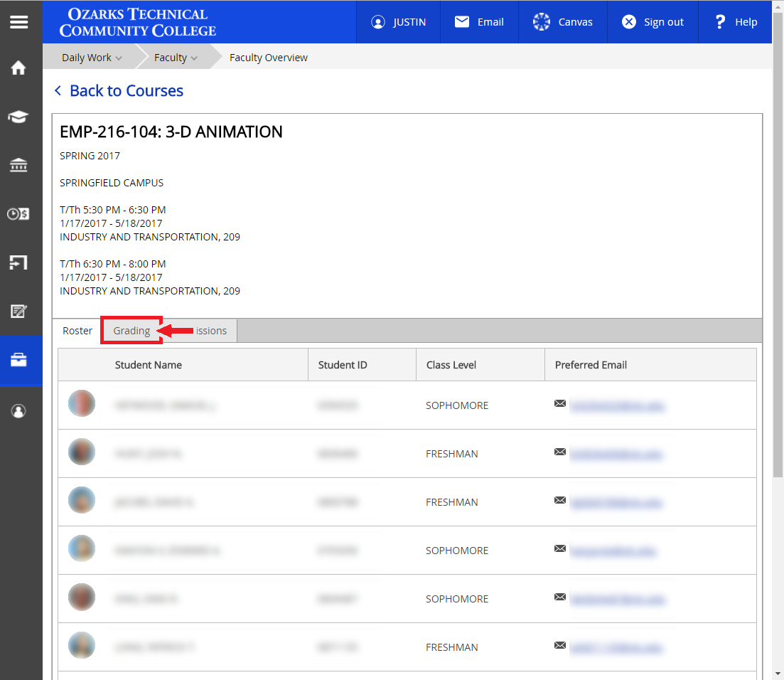Click envelope icon in sixth roster row
Viewport: 784px width, 680px height.
tap(560, 645)
